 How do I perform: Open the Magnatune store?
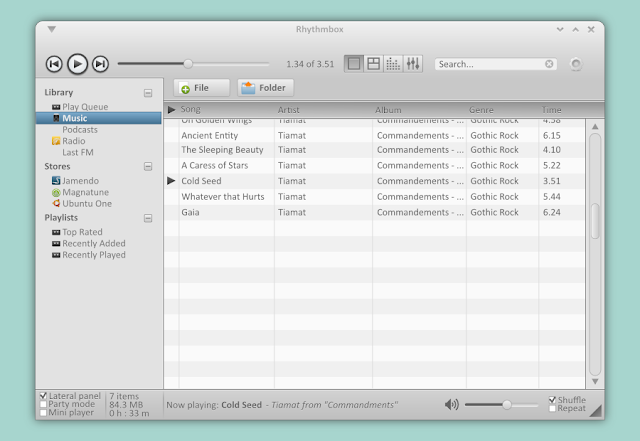85,192
